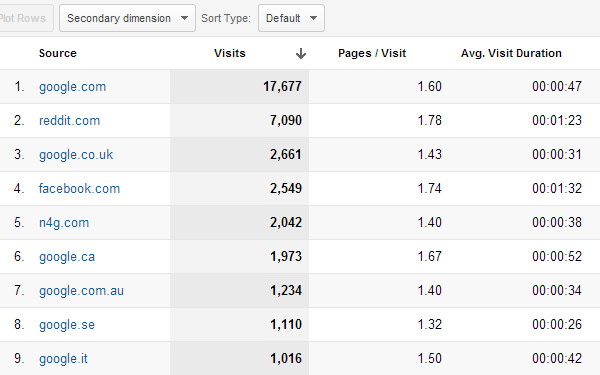The width and height of the screenshot is (600, 375).
Task: Click the 00:00:42 duration cell
Action: (557, 359)
